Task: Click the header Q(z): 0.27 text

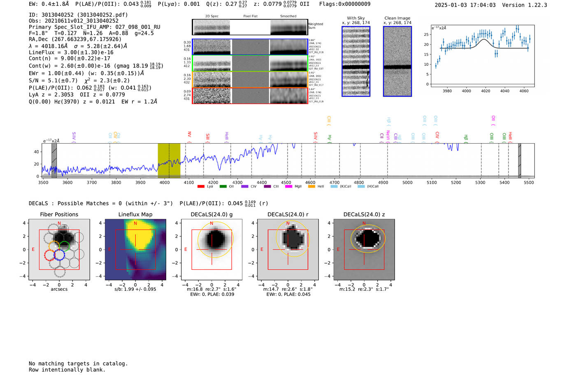Action: pyautogui.click(x=227, y=4)
